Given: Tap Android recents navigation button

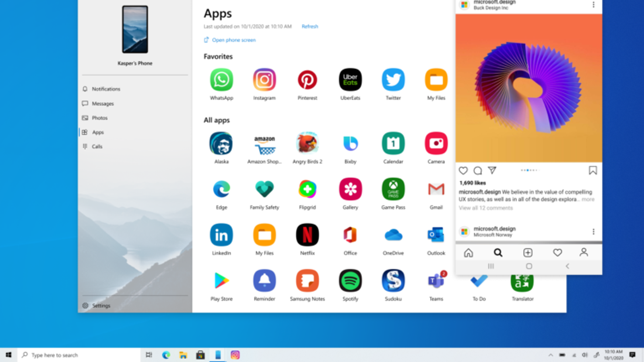Looking at the screenshot, I should (x=491, y=266).
